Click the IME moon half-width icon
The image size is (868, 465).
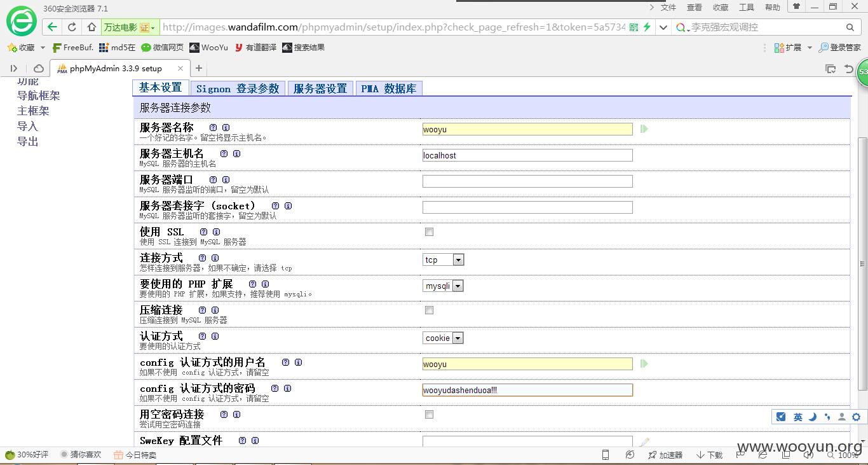813,417
